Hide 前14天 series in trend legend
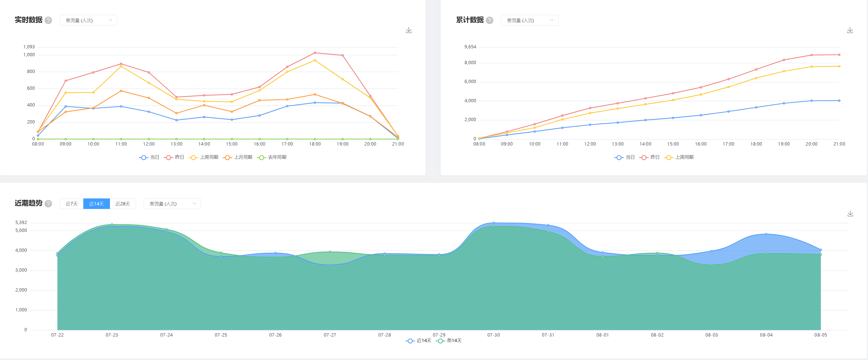This screenshot has height=360, width=868. click(x=449, y=341)
